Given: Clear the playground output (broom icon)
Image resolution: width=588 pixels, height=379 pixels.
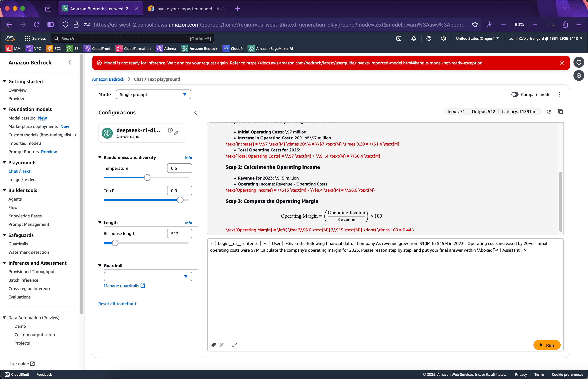Looking at the screenshot, I should (549, 111).
